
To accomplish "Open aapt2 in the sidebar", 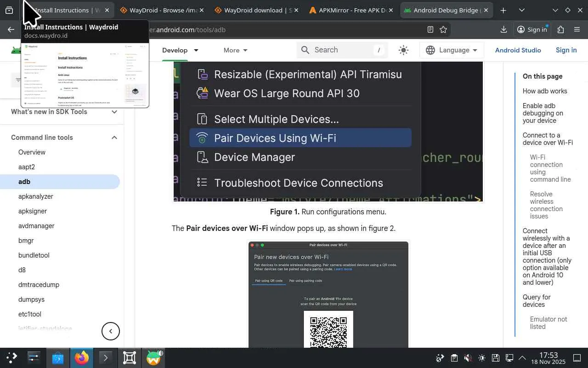I will (27, 167).
